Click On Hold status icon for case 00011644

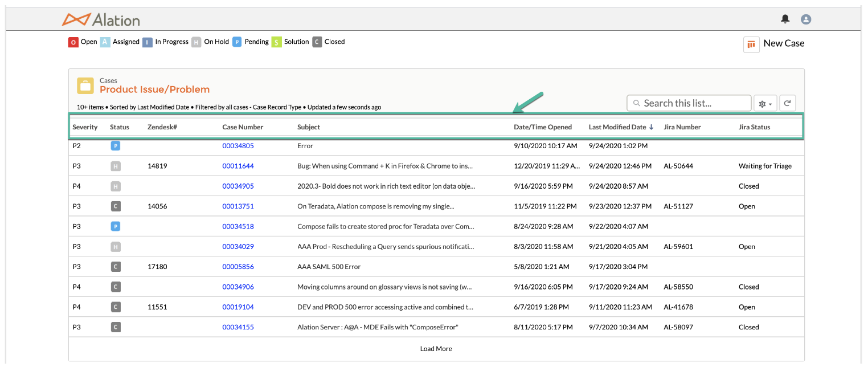[x=115, y=166]
